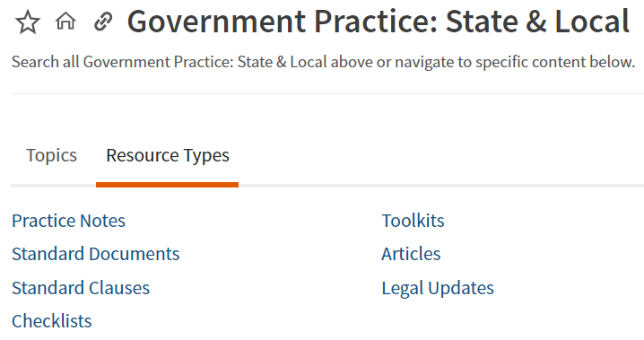The width and height of the screenshot is (644, 340).
Task: Click the house icon beside the title
Action: (65, 21)
